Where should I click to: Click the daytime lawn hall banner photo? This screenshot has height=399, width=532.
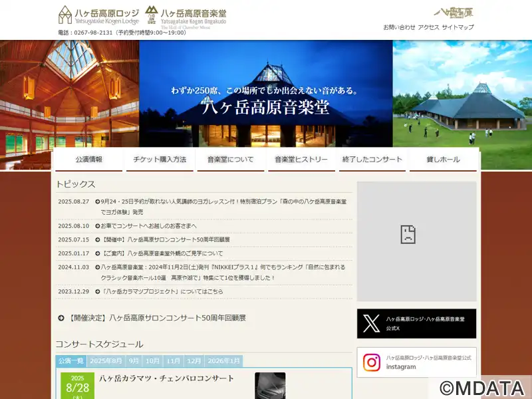[462, 104]
